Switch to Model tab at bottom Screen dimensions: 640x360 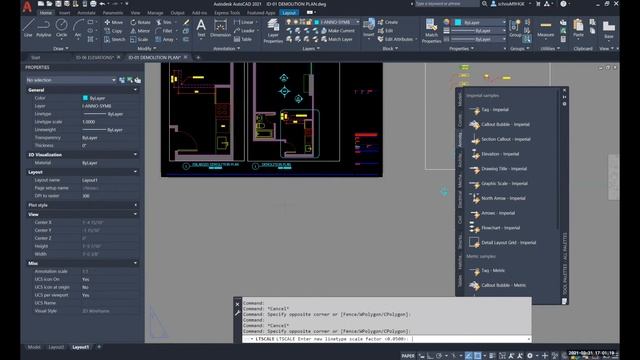[34, 347]
